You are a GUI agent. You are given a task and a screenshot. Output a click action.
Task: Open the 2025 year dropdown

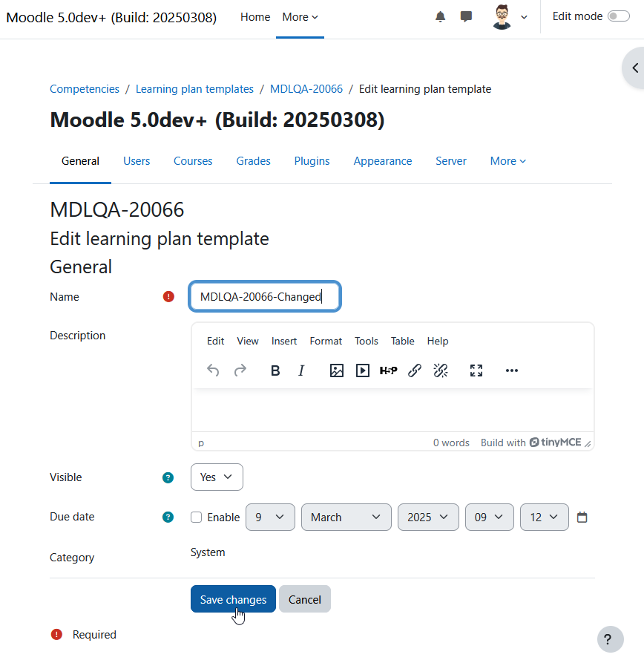428,517
